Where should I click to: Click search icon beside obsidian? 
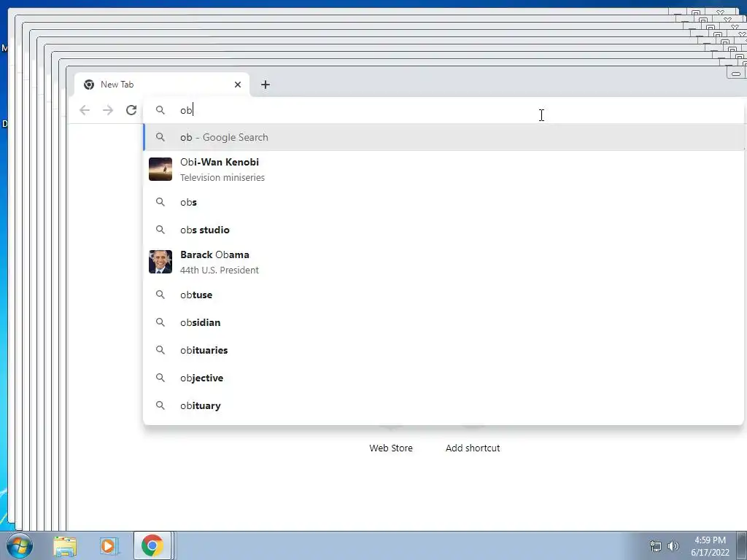tap(160, 322)
